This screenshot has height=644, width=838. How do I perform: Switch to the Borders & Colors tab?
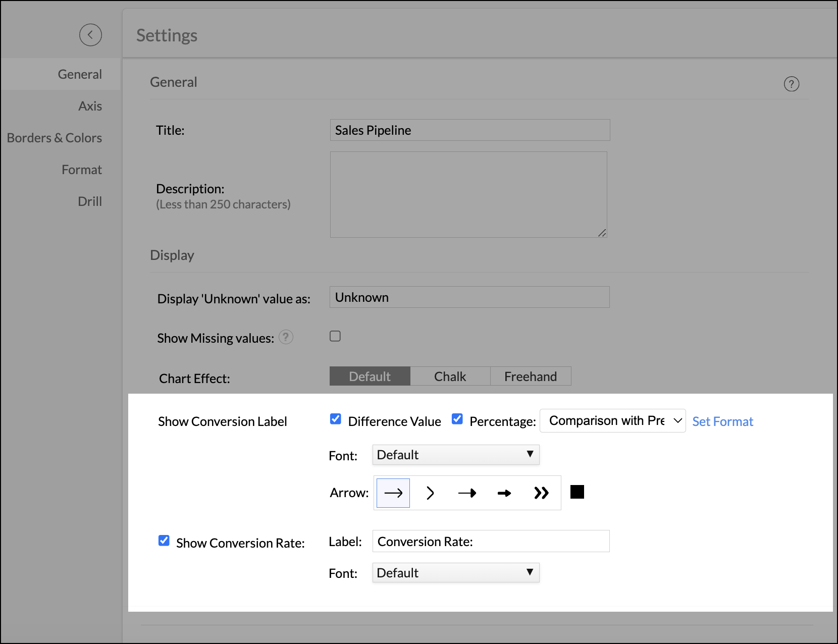55,138
